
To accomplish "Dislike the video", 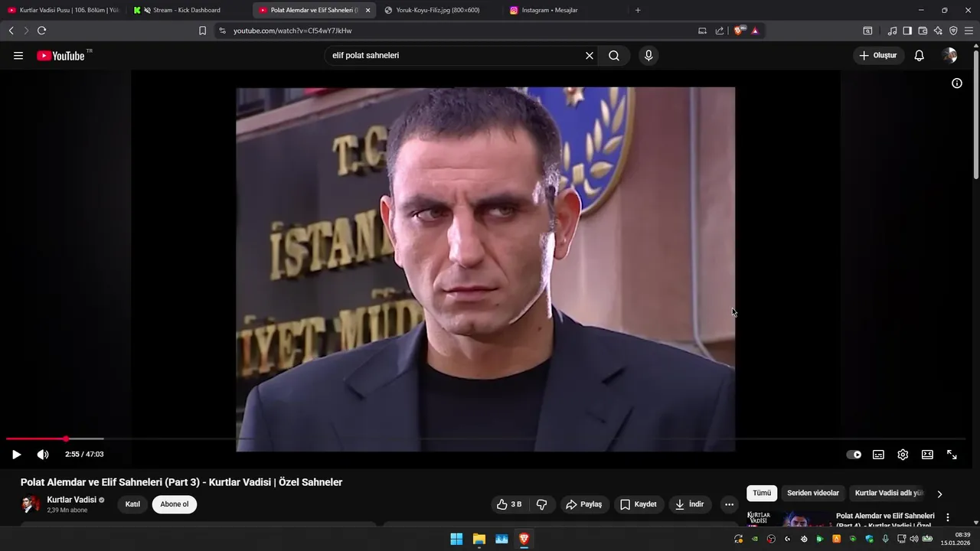I will click(x=542, y=504).
